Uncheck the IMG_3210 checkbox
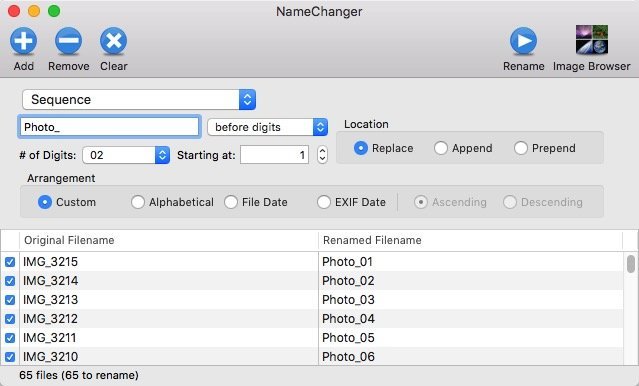 (10, 357)
